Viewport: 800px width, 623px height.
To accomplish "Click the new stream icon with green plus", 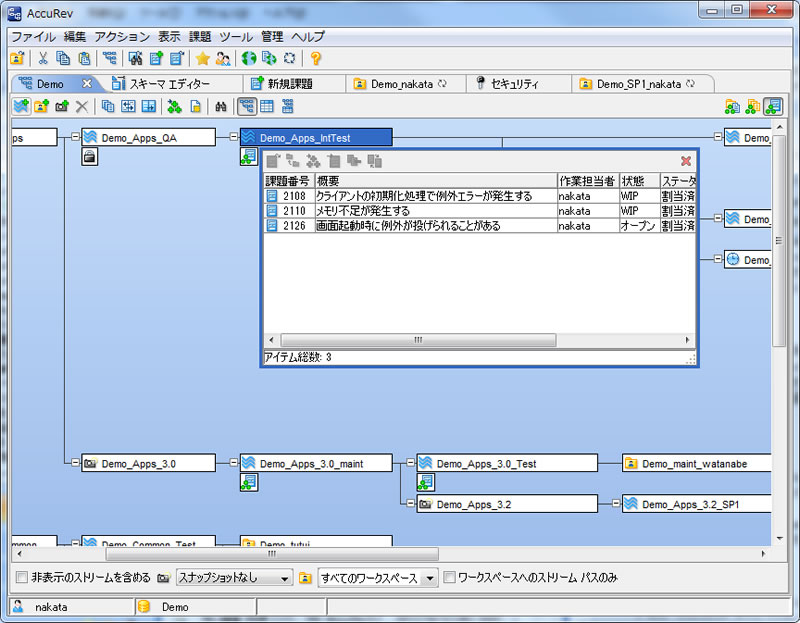I will [21, 106].
